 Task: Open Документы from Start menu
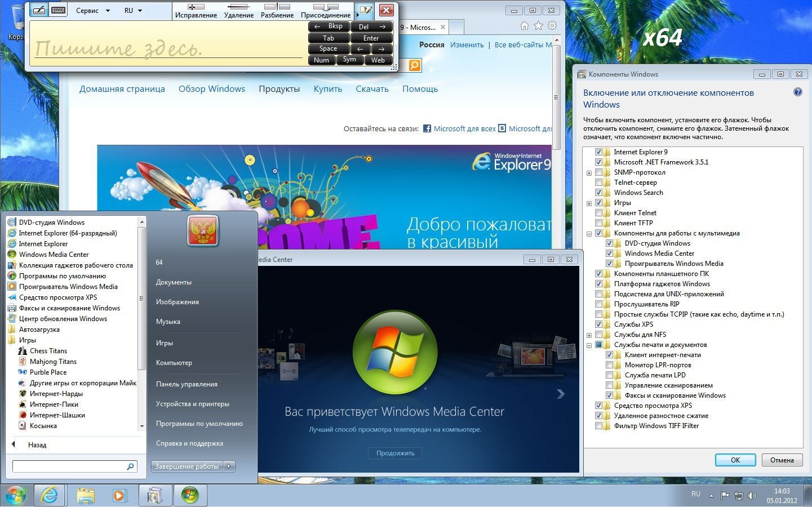coord(174,282)
